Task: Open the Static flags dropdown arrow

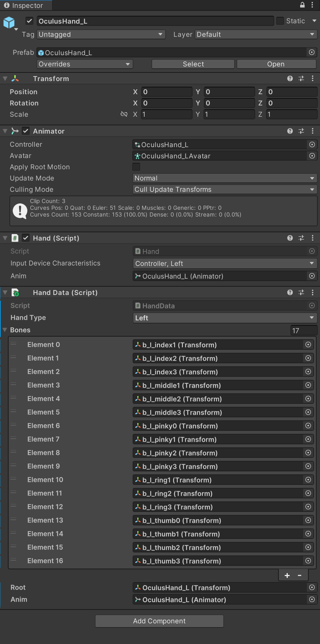Action: (314, 21)
